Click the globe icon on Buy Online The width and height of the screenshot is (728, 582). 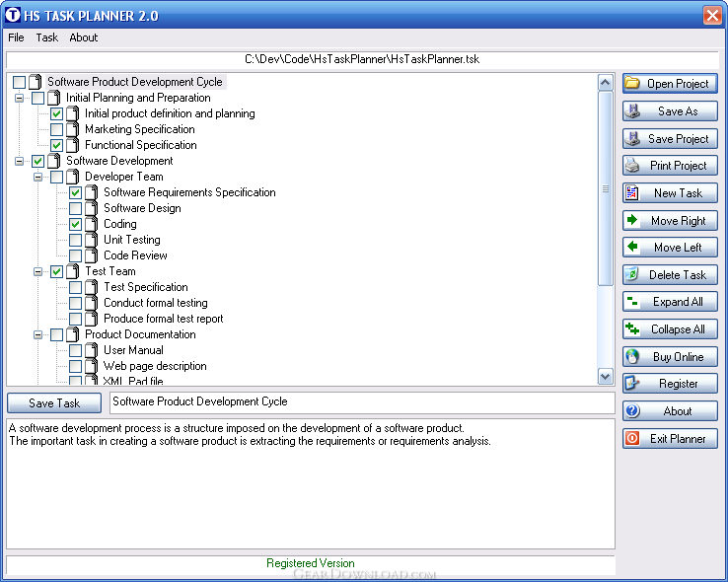632,356
